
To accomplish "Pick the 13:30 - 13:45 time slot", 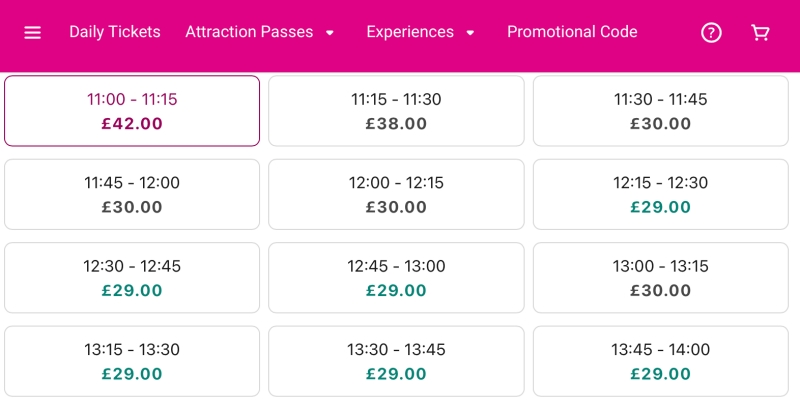I will click(396, 361).
